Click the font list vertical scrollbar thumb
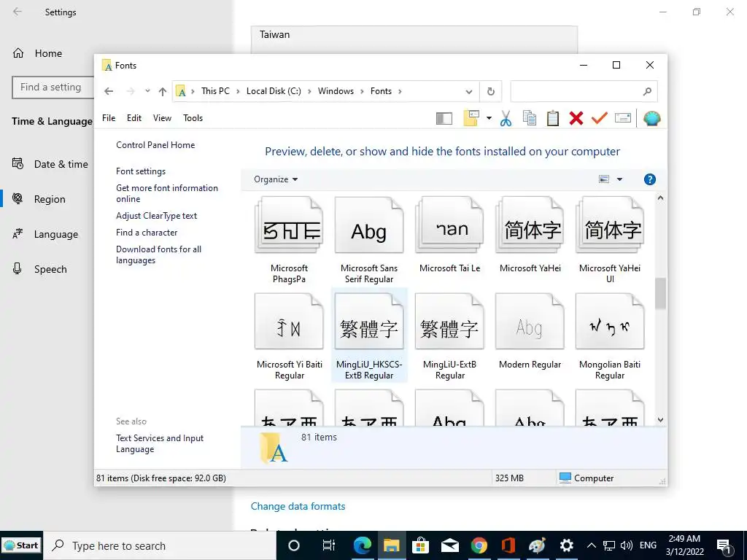Screen dimensions: 747x560 [x=660, y=293]
